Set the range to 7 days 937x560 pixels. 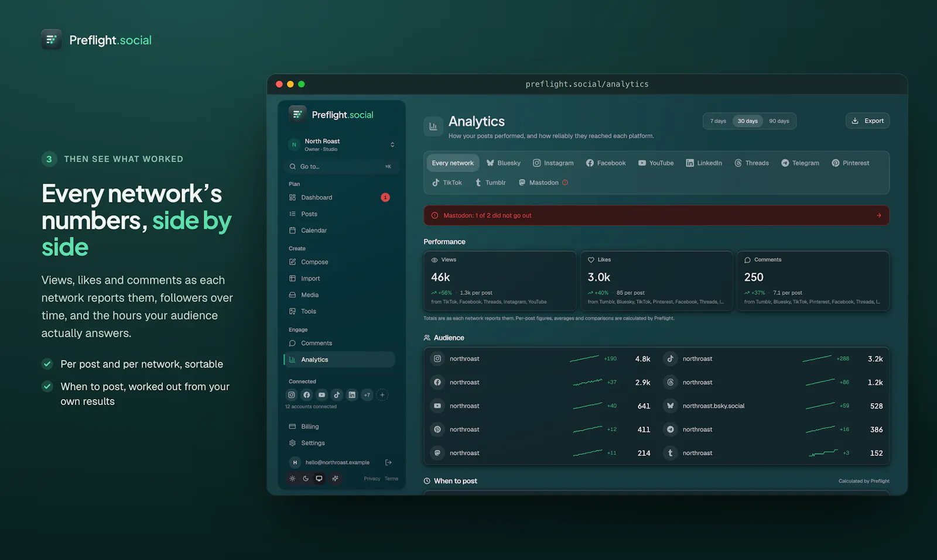pos(718,121)
